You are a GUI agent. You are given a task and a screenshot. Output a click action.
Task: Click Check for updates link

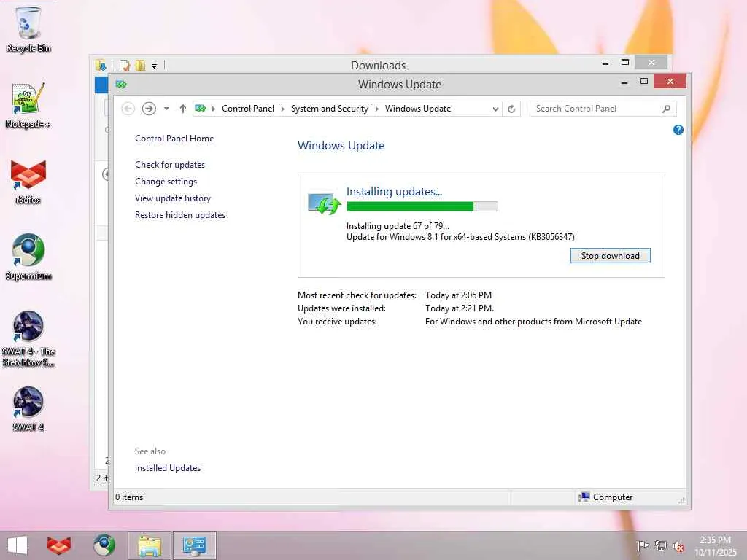pos(170,165)
